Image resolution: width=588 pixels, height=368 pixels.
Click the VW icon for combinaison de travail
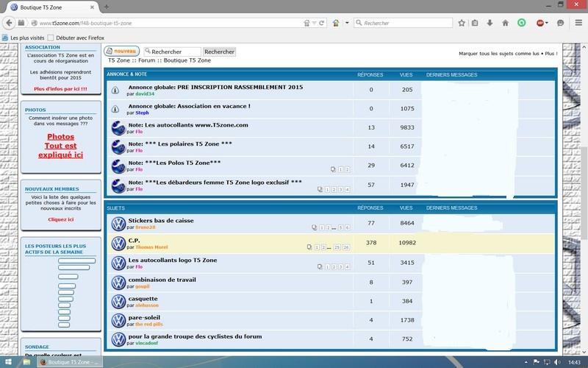pos(118,283)
